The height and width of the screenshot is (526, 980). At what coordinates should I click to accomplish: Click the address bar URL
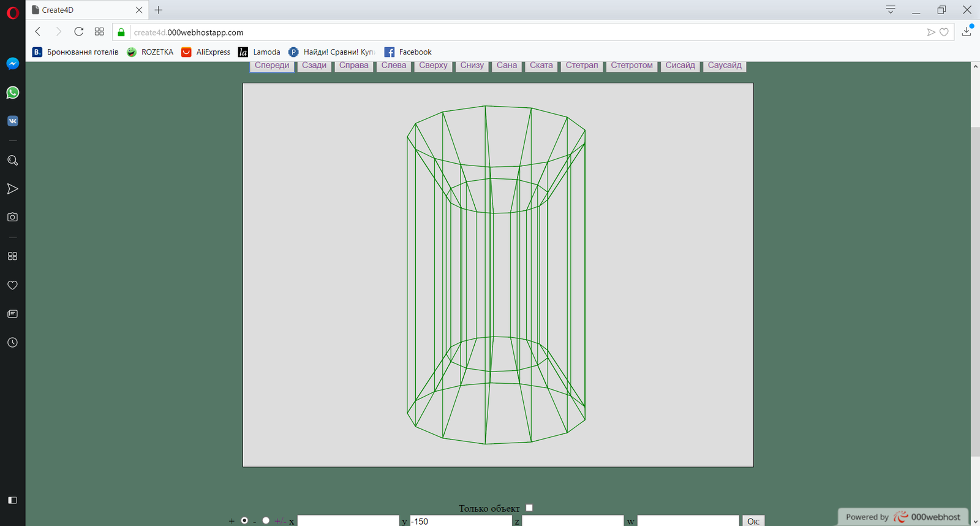point(189,32)
